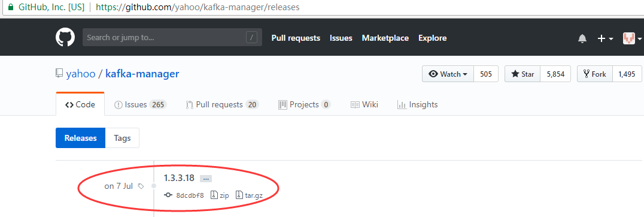Download the zip archive
This screenshot has width=644, height=217.
(x=220, y=195)
